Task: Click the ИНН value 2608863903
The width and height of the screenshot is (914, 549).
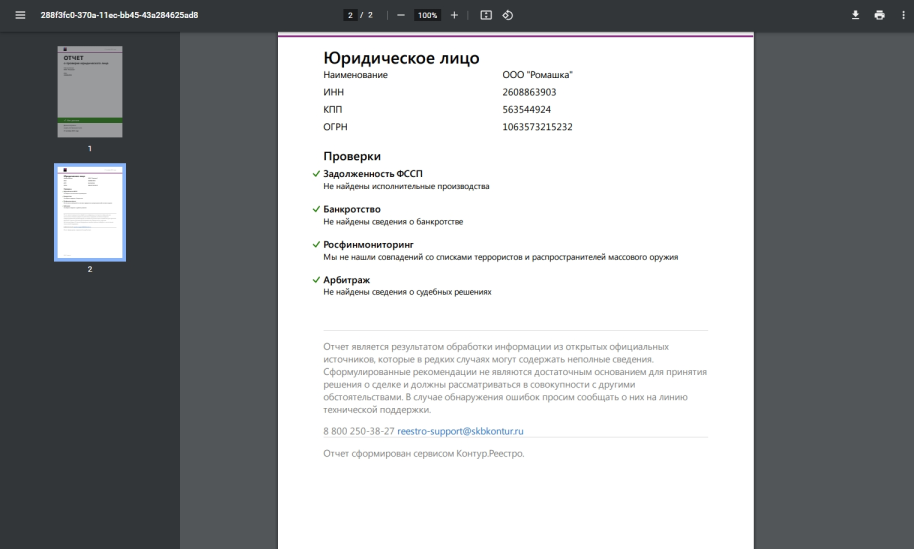Action: [x=529, y=92]
